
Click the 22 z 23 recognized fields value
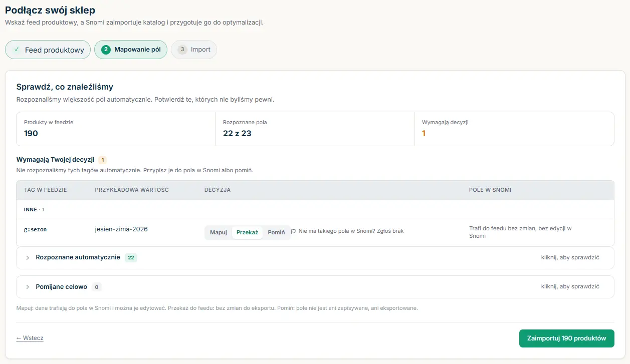coord(237,133)
